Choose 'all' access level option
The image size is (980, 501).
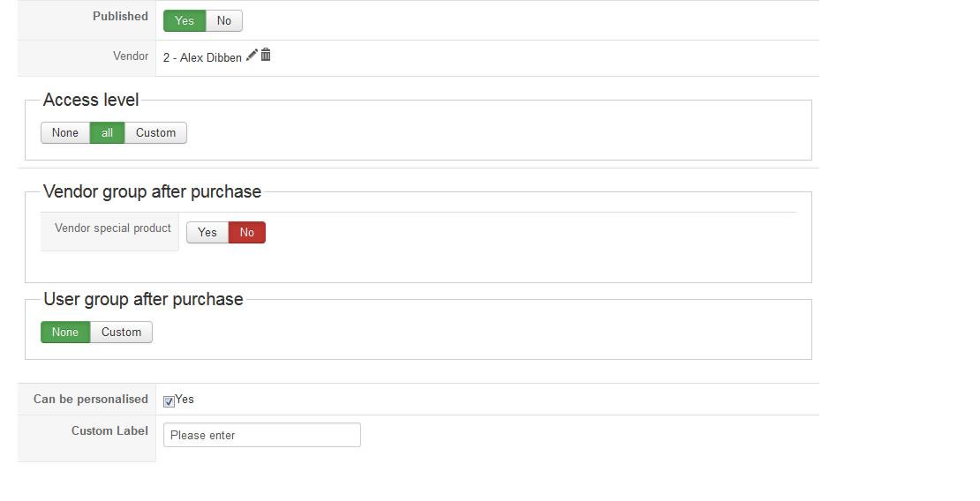point(108,132)
